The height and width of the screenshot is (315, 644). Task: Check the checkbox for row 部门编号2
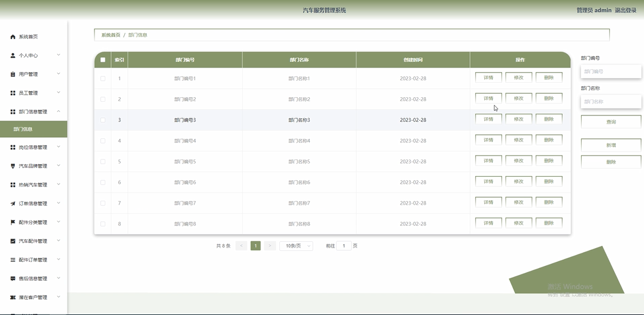(x=102, y=99)
